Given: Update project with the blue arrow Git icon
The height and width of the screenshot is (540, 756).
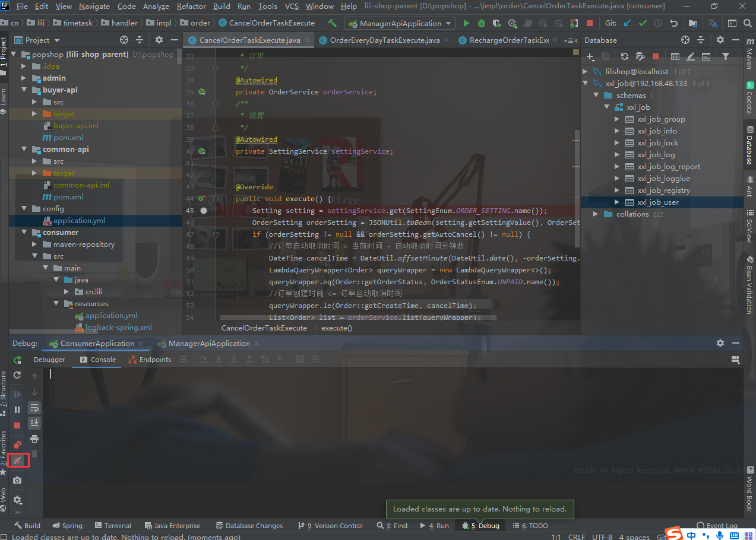Looking at the screenshot, I should click(627, 24).
